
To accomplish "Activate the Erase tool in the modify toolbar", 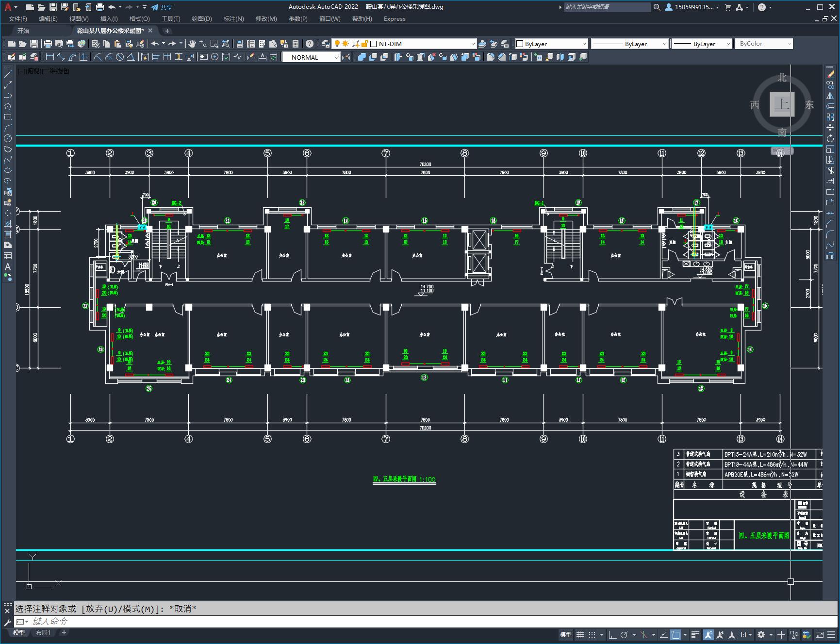I will point(830,74).
